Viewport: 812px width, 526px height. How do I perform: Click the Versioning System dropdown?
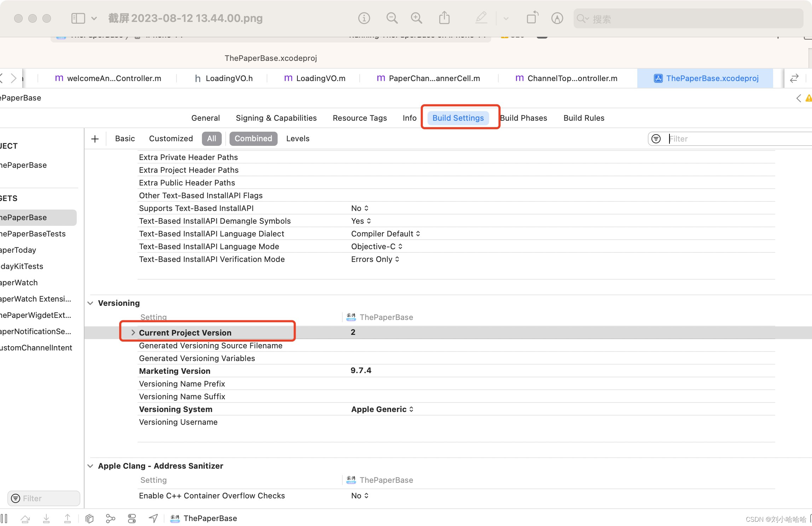[x=382, y=409]
